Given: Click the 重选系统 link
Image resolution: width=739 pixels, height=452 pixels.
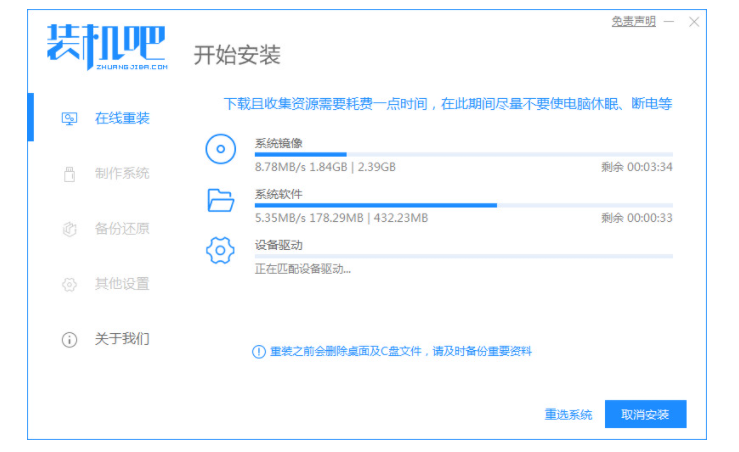Looking at the screenshot, I should point(568,414).
